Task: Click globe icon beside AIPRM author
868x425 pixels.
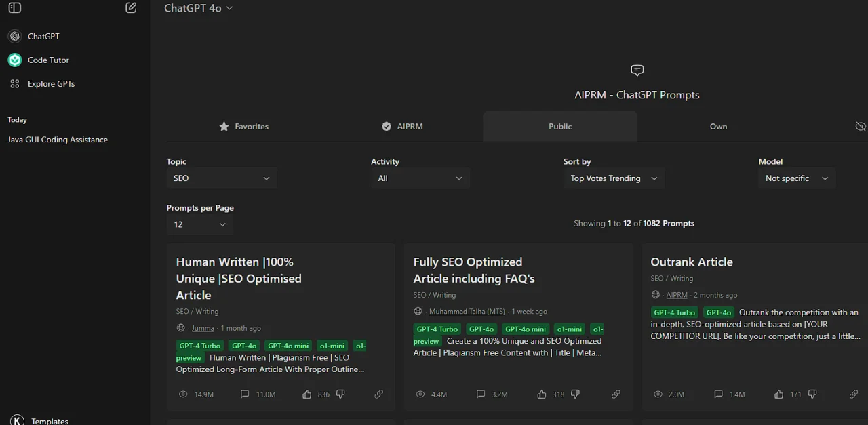Action: point(655,295)
